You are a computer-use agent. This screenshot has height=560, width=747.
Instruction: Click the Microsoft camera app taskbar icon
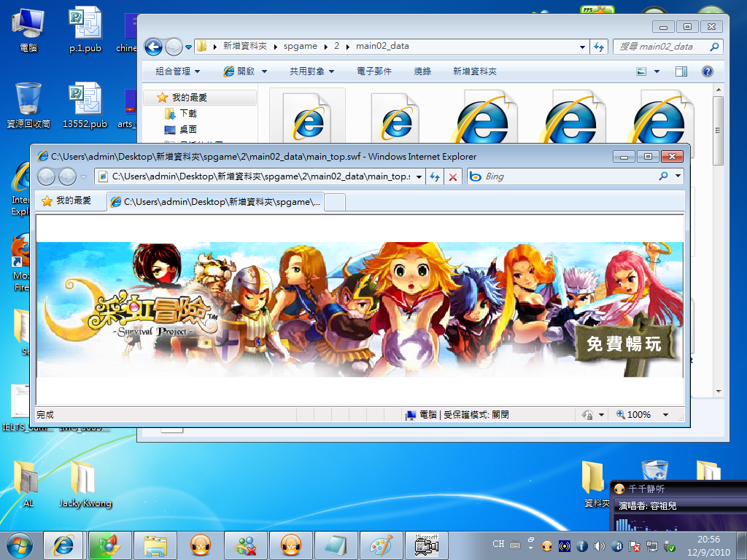point(426,545)
